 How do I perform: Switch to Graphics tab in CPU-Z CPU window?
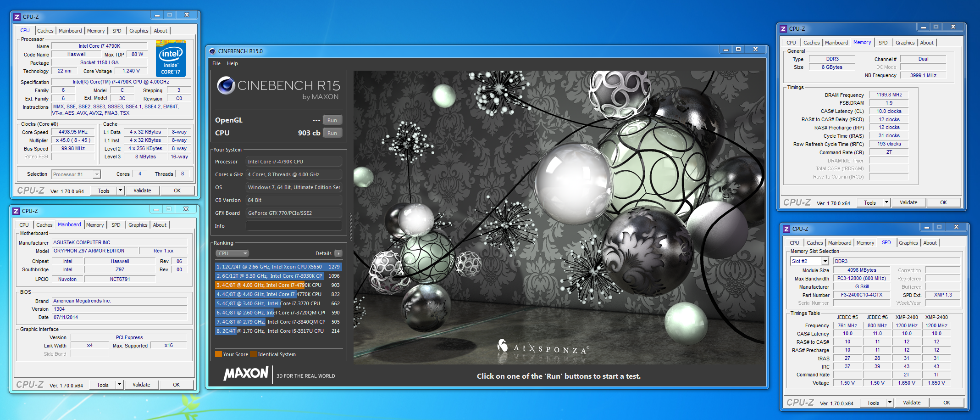(138, 31)
